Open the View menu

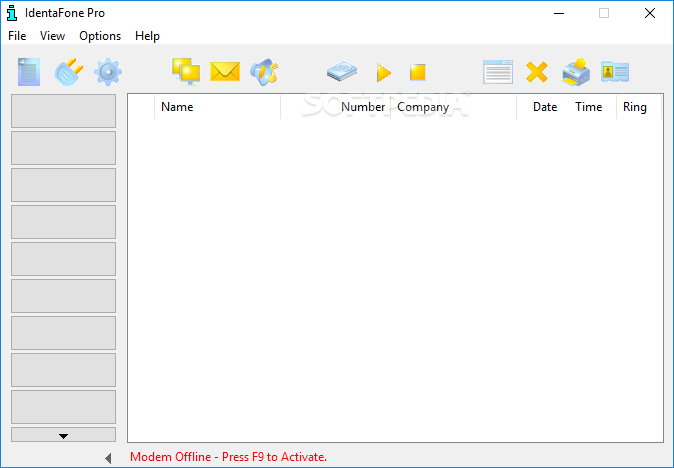[x=52, y=36]
